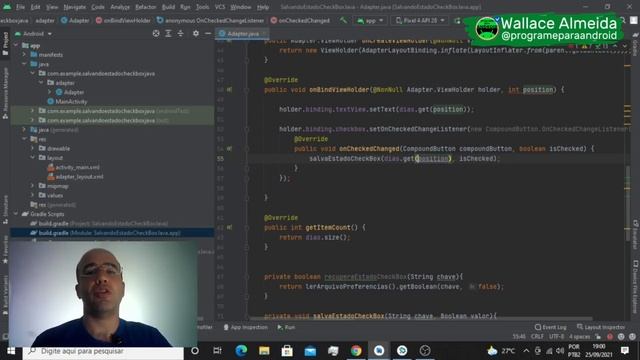This screenshot has height=360, width=640.
Task: Select the Project-level build.gradle file
Action: tap(99, 224)
